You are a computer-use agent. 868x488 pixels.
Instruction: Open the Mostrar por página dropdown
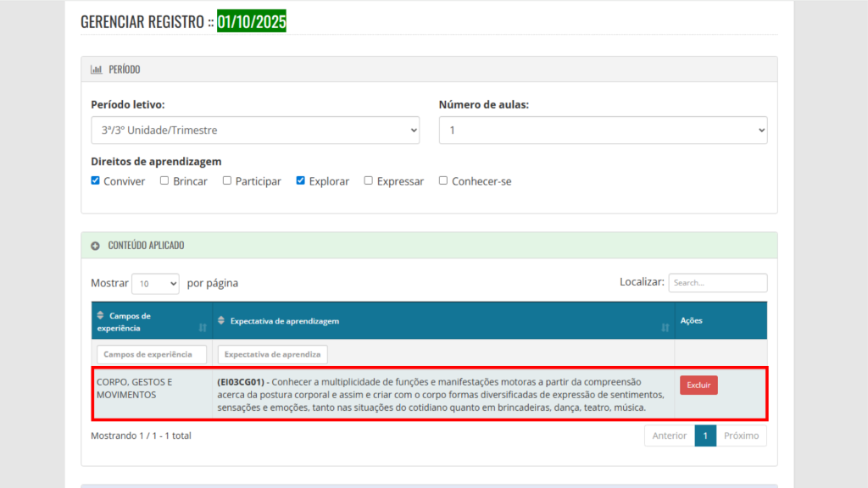pos(155,284)
